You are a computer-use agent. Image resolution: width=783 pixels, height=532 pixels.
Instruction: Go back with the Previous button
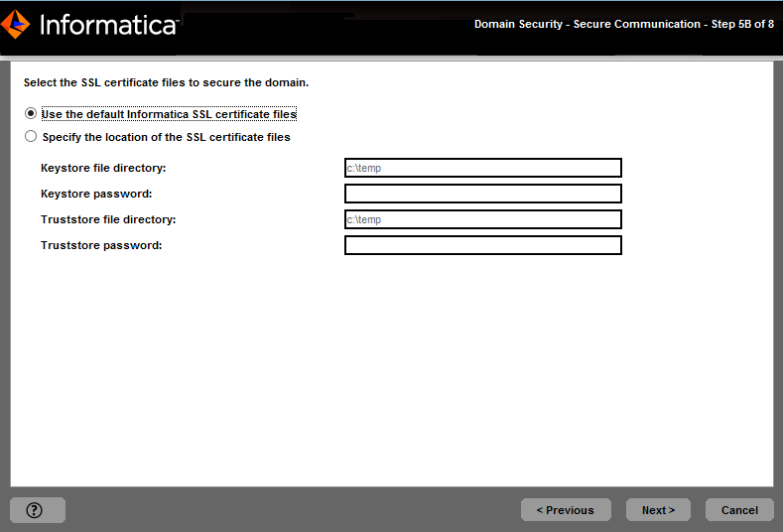click(566, 510)
